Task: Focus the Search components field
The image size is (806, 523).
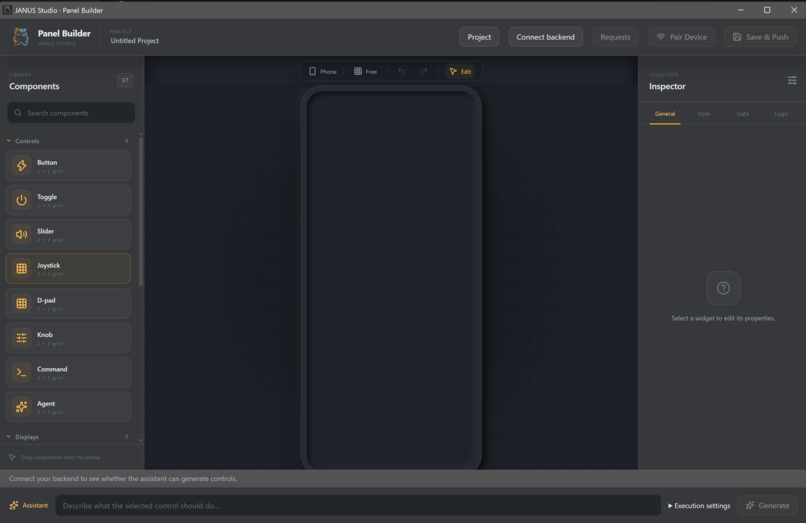Action: (x=71, y=113)
